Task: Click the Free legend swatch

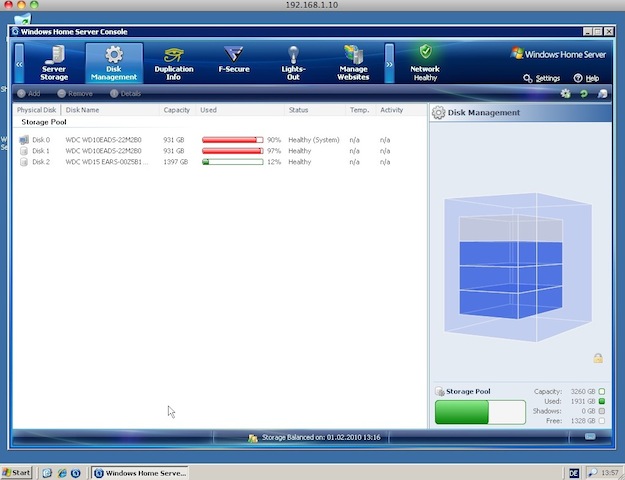Action: pyautogui.click(x=602, y=421)
